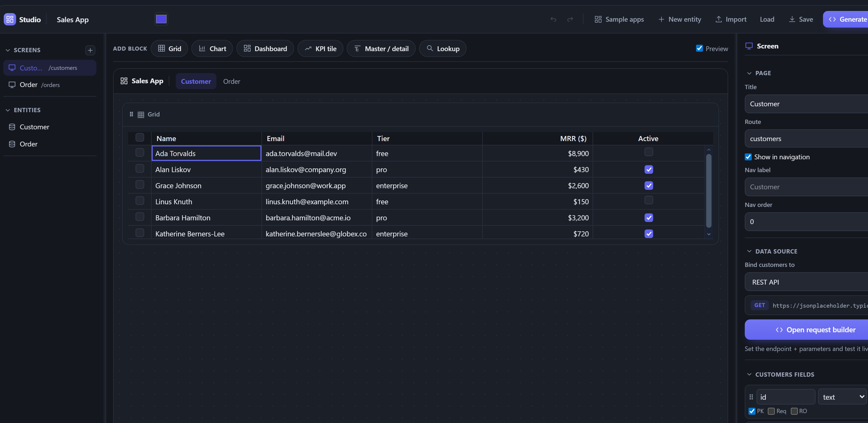Add a Lookup block

point(443,48)
